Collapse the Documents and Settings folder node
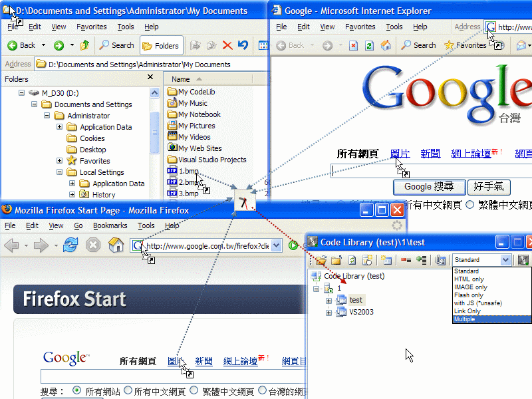Image resolution: width=532 pixels, height=399 pixels. 35,104
